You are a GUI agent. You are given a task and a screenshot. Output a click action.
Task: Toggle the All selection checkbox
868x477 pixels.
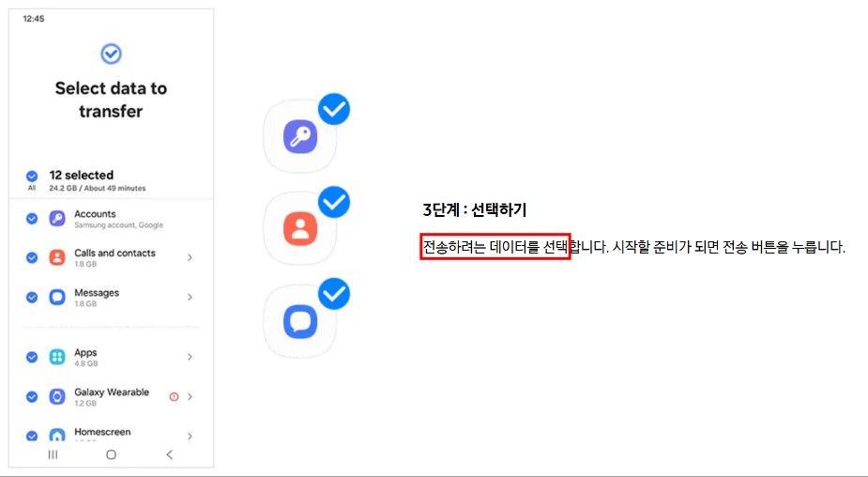point(32,177)
